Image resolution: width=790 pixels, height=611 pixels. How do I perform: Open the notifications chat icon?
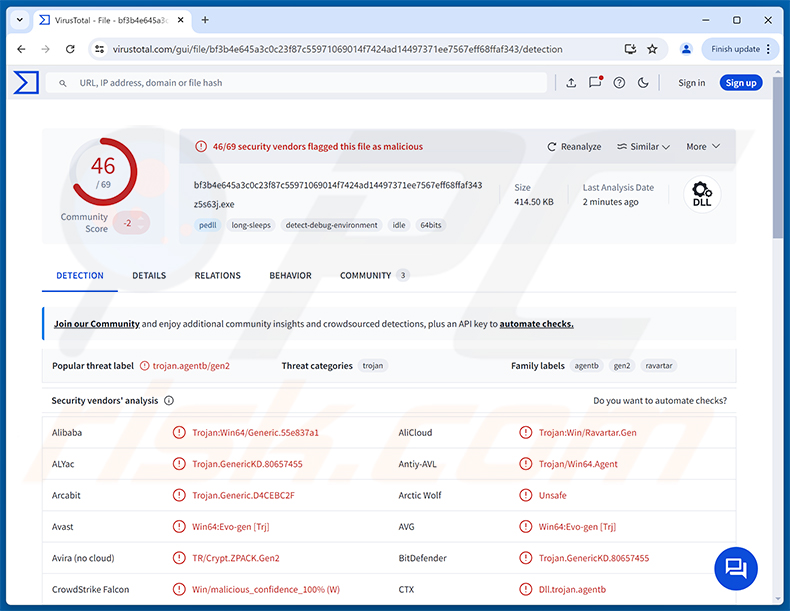(596, 82)
